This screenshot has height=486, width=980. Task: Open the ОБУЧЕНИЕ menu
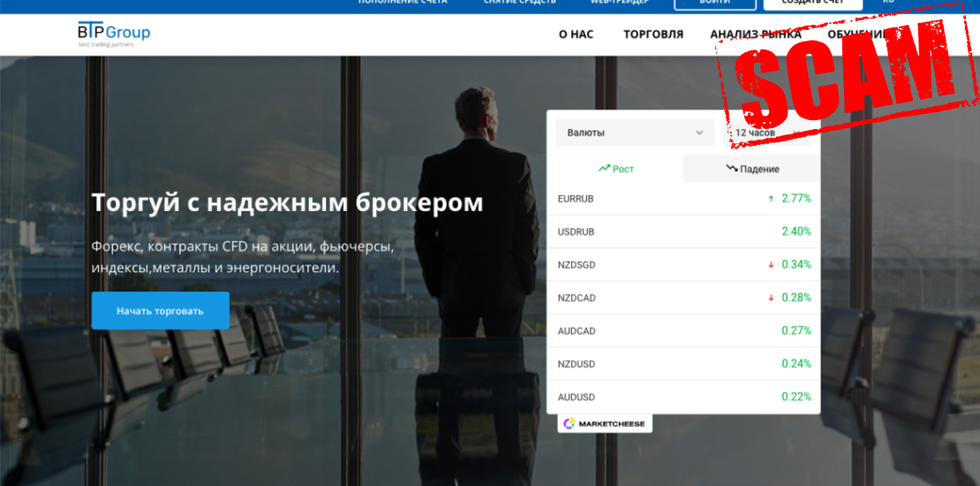pos(857,34)
